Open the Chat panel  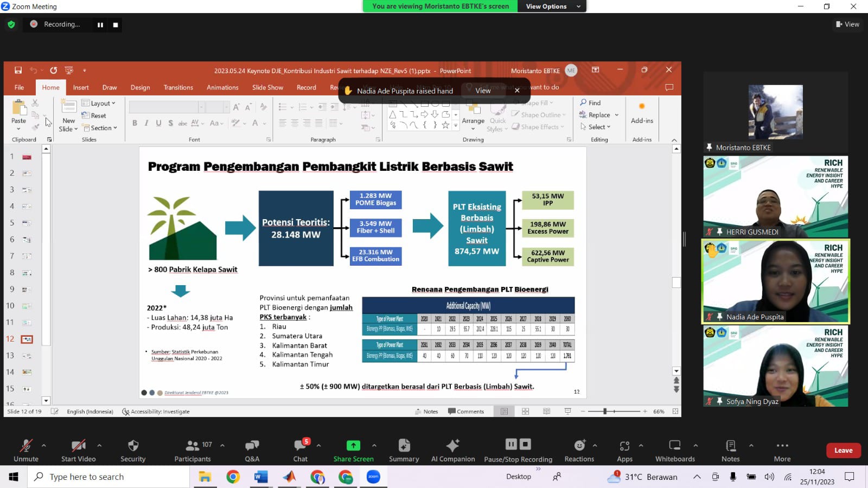coord(300,450)
